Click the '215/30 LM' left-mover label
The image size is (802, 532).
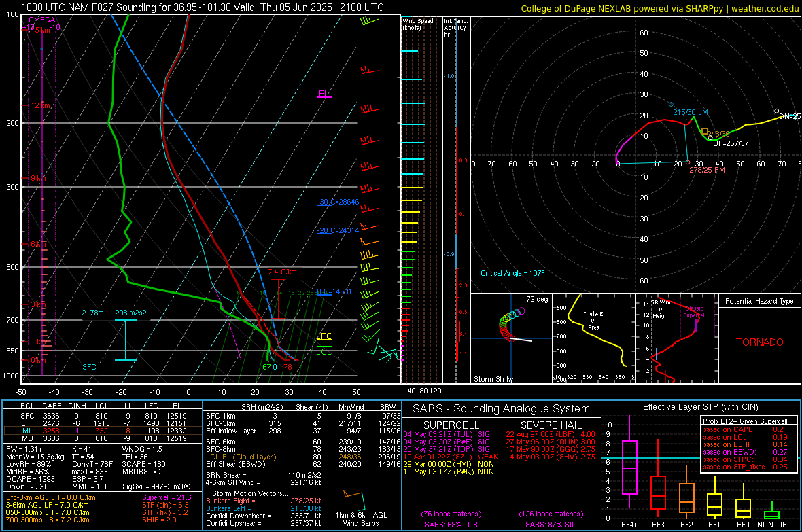(x=691, y=112)
